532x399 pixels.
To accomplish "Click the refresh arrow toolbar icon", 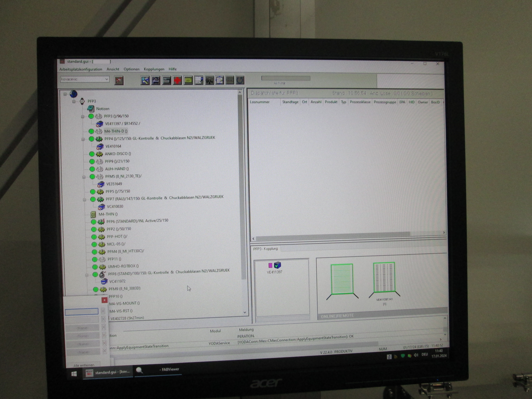I will [240, 80].
